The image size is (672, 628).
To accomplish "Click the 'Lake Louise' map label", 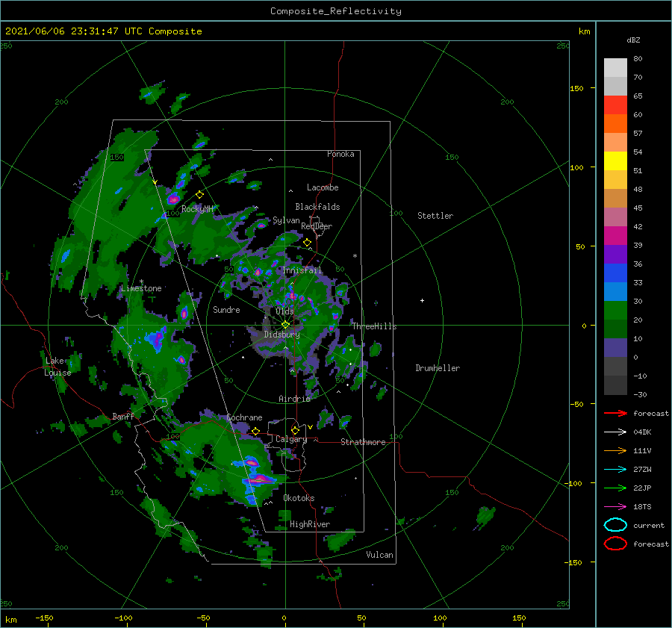I will tap(57, 367).
